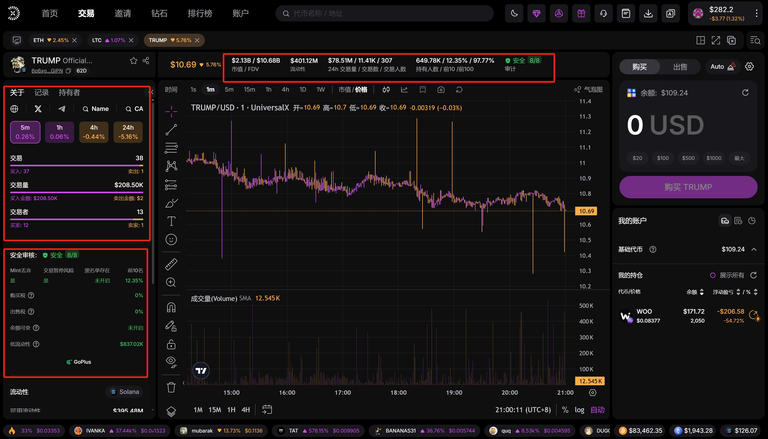Toggle log scale on the chart
Screen dimensions: 768x439
(x=580, y=410)
